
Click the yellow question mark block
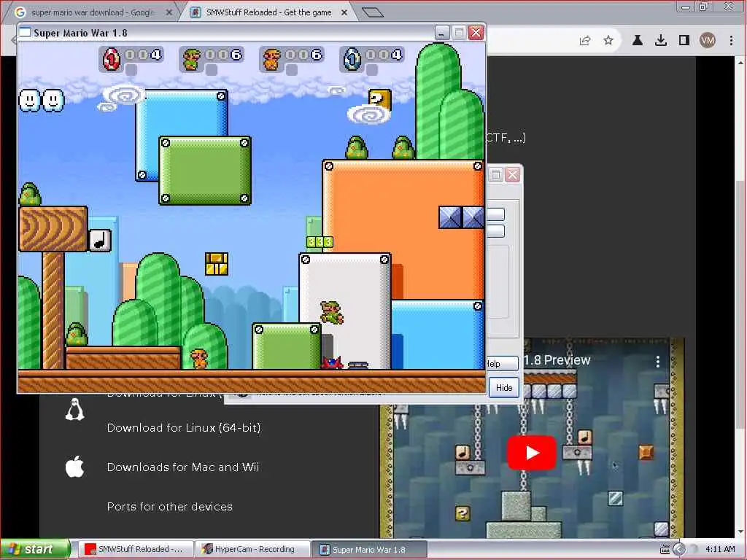(x=380, y=99)
